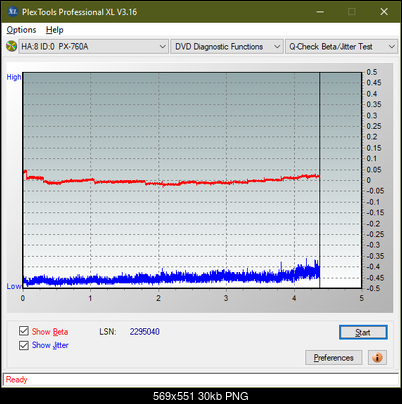Click the Start button

[363, 332]
